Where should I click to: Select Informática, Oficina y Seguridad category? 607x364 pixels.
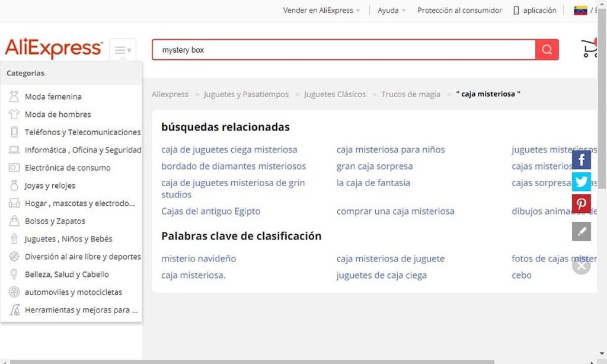point(83,150)
